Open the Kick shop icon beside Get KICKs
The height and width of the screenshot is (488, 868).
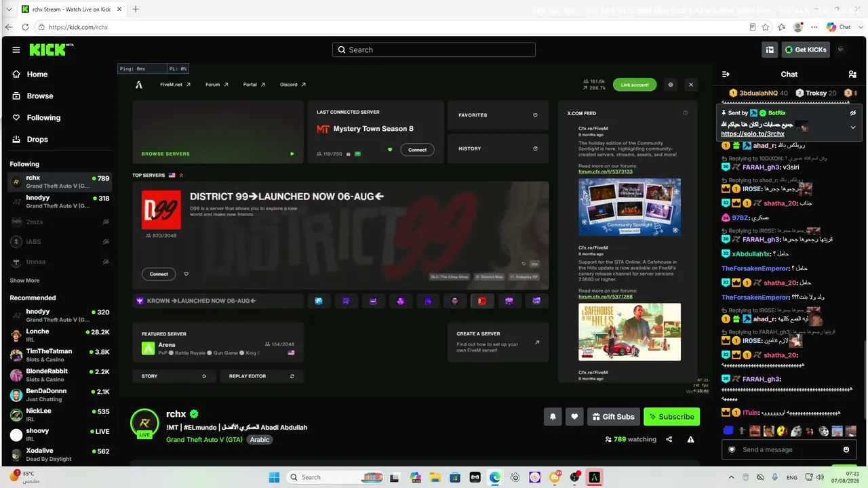coord(770,49)
